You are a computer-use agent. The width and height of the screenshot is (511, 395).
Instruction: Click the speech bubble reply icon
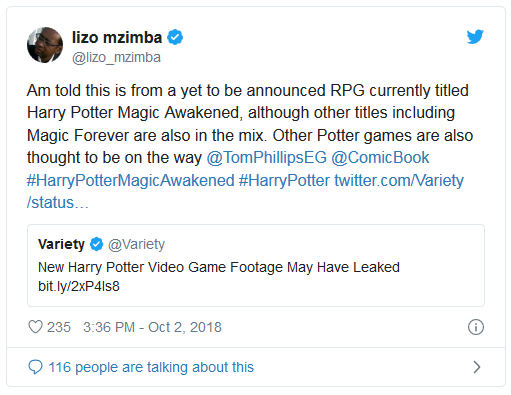[35, 367]
